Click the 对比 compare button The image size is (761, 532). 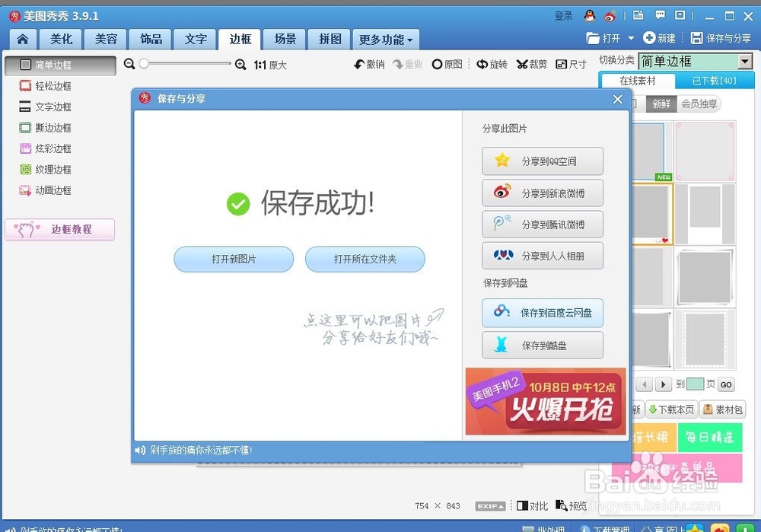533,506
